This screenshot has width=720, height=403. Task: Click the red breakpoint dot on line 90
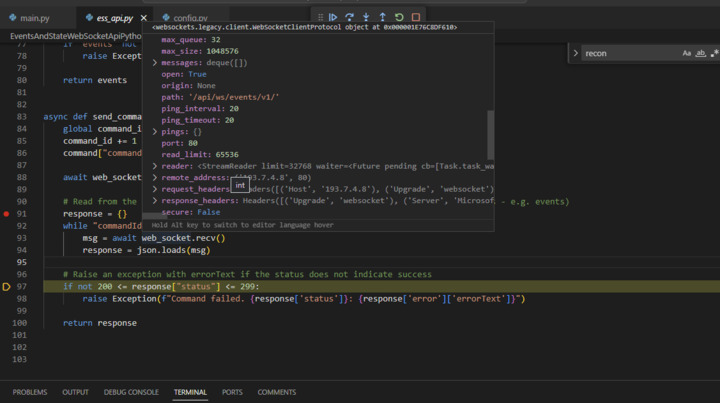[x=7, y=214]
